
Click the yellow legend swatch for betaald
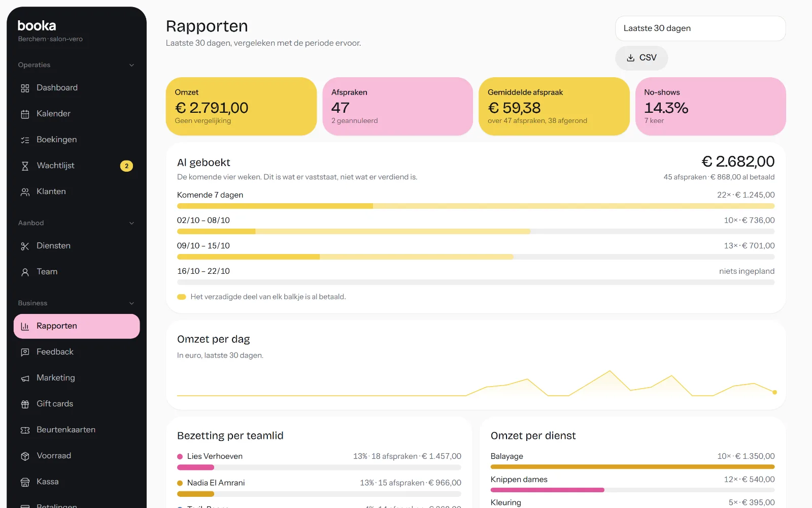[x=181, y=297]
